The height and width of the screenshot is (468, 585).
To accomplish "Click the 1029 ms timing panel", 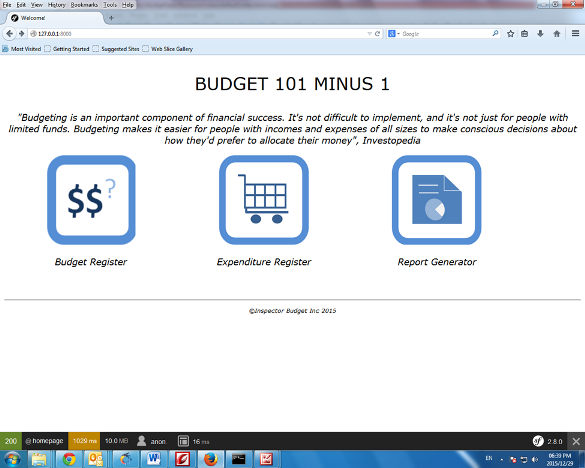I will 84,441.
